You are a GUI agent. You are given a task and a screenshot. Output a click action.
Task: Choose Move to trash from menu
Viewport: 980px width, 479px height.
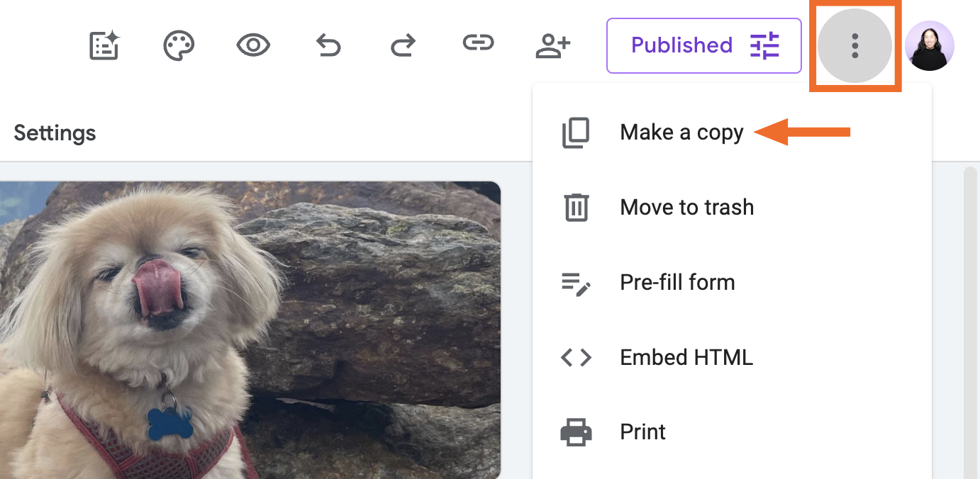point(732,208)
